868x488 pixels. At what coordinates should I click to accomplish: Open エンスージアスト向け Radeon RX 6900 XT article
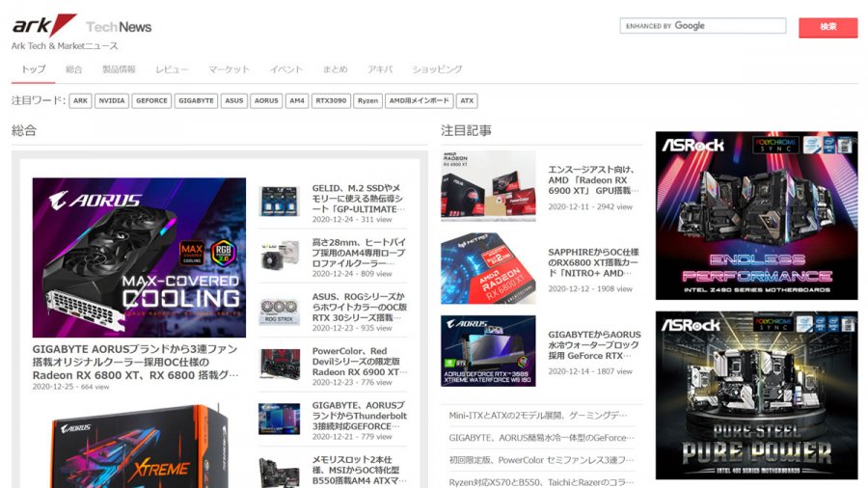[x=593, y=179]
